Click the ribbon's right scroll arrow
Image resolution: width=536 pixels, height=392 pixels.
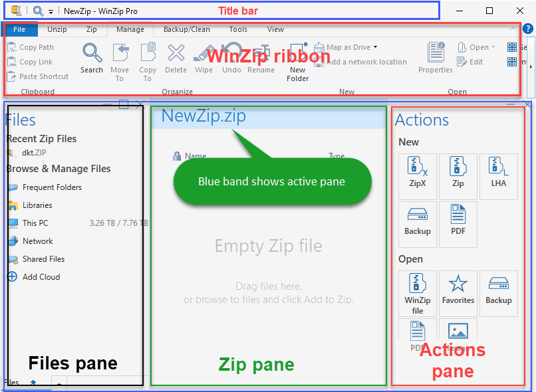click(531, 66)
